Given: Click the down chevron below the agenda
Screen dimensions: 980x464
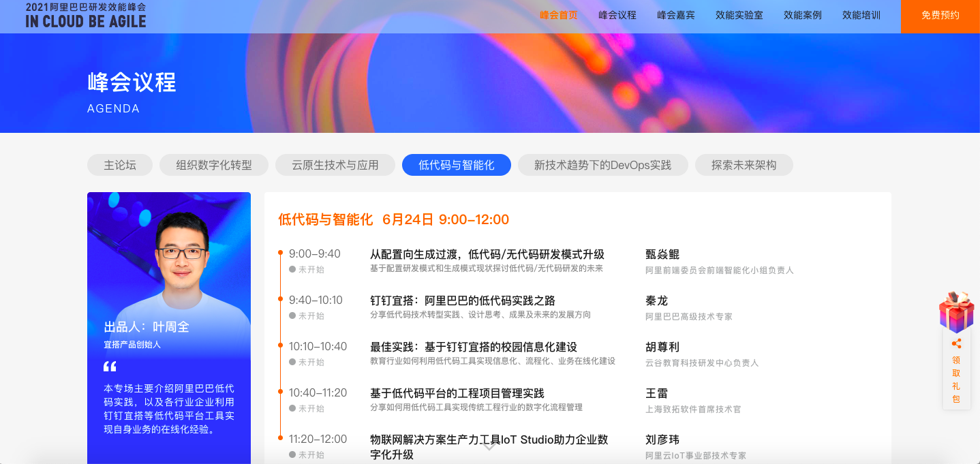Looking at the screenshot, I should [490, 447].
